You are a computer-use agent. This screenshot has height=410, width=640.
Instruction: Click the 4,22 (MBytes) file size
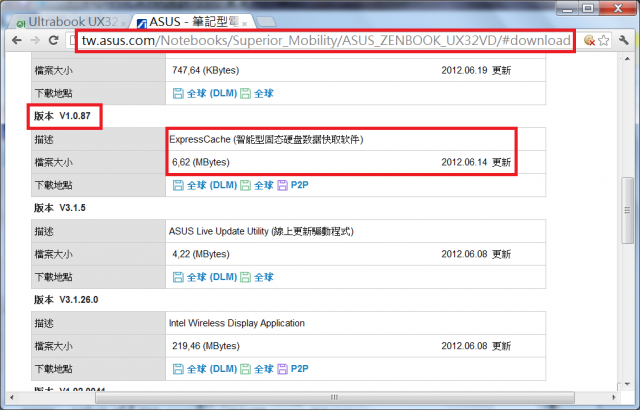click(201, 254)
